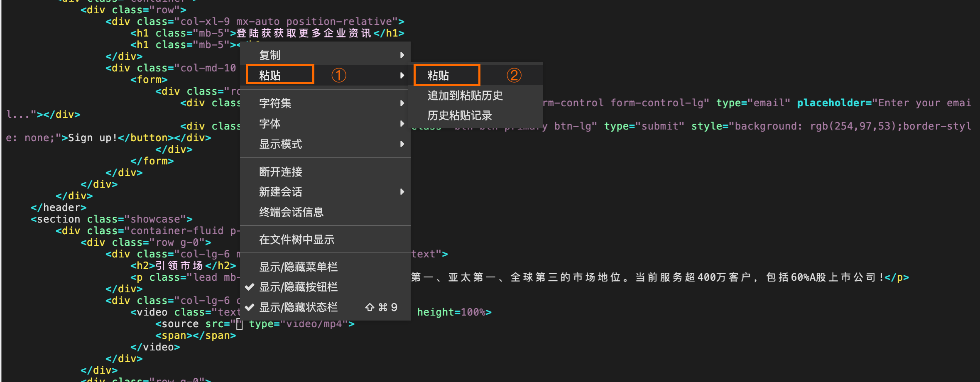Select 粘贴 in the main context menu

point(270,75)
